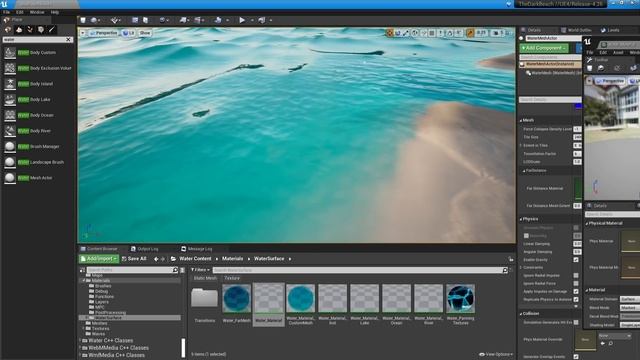Click Water Content breadcrumb link
The height and width of the screenshot is (360, 640).
(195, 259)
